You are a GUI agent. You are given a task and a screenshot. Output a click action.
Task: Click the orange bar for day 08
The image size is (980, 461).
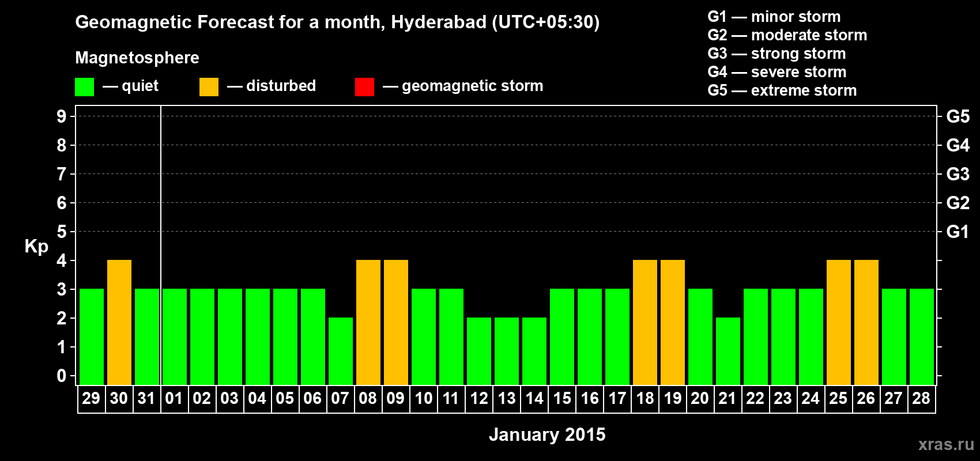368,323
